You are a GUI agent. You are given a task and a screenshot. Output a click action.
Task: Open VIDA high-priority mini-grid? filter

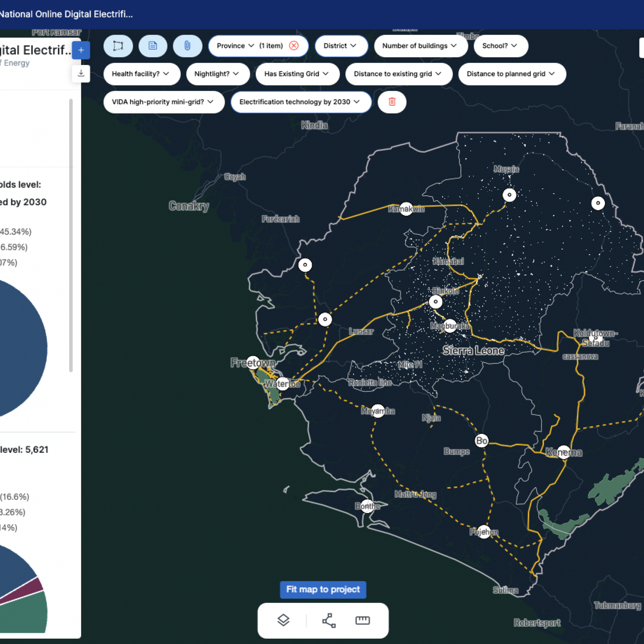(x=163, y=102)
